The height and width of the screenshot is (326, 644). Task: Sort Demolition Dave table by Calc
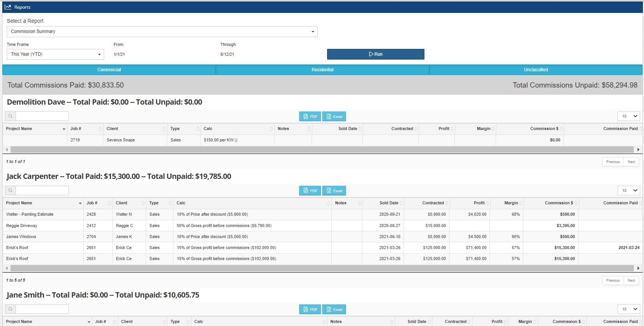237,129
